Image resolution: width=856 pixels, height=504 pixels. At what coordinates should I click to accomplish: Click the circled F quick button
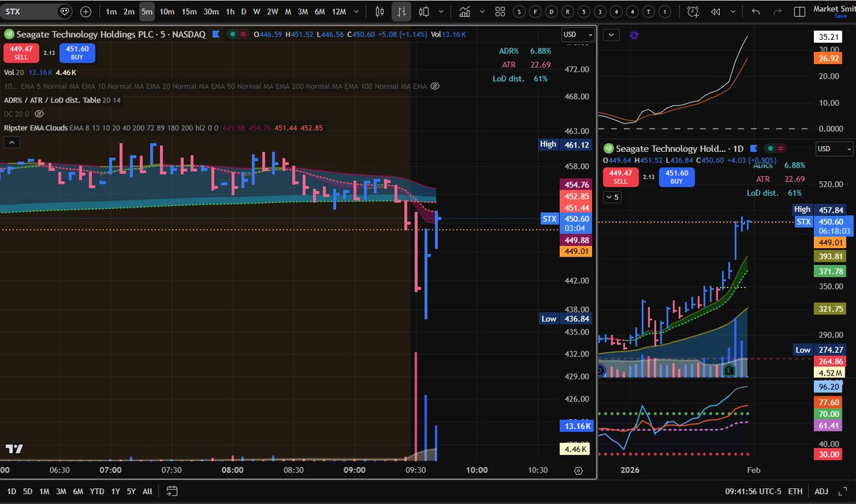coord(535,11)
